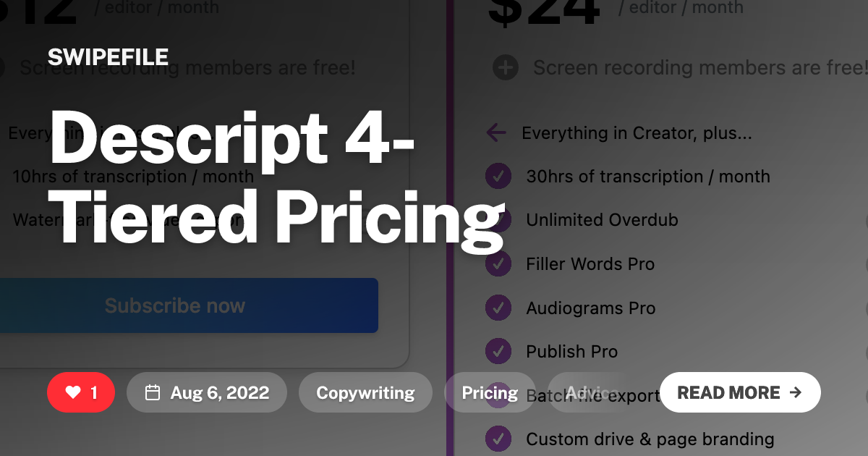
Task: Click the checkmark beside Batch file export
Action: tap(498, 394)
